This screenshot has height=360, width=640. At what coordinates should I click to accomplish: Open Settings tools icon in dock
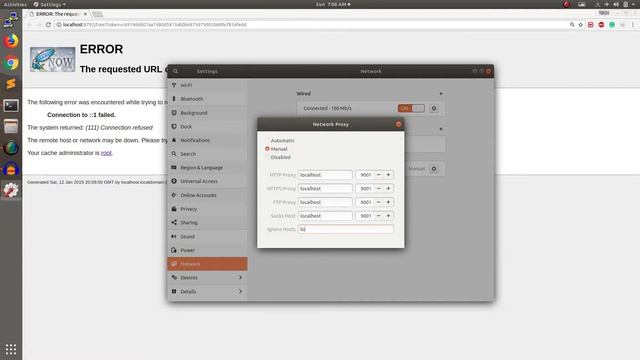(11, 190)
